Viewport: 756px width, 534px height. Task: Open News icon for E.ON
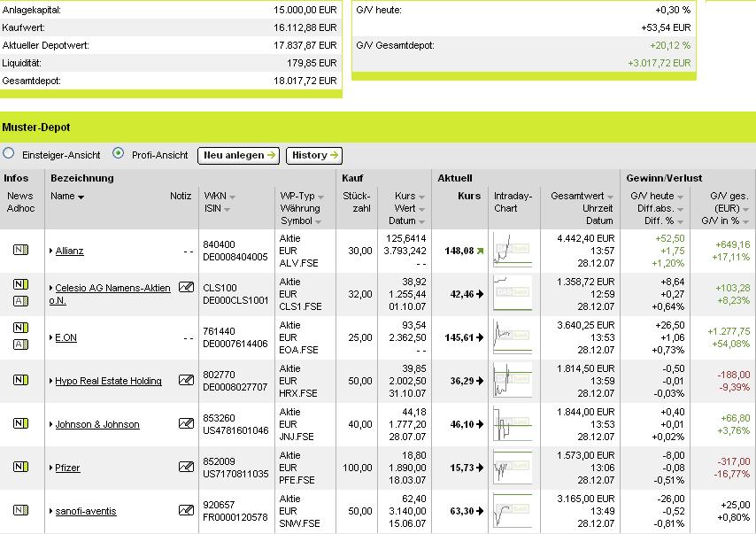[20, 328]
